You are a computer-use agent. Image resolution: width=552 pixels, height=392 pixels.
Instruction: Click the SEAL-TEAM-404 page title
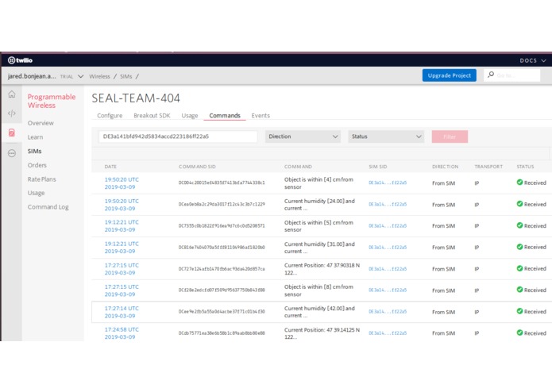pos(136,98)
